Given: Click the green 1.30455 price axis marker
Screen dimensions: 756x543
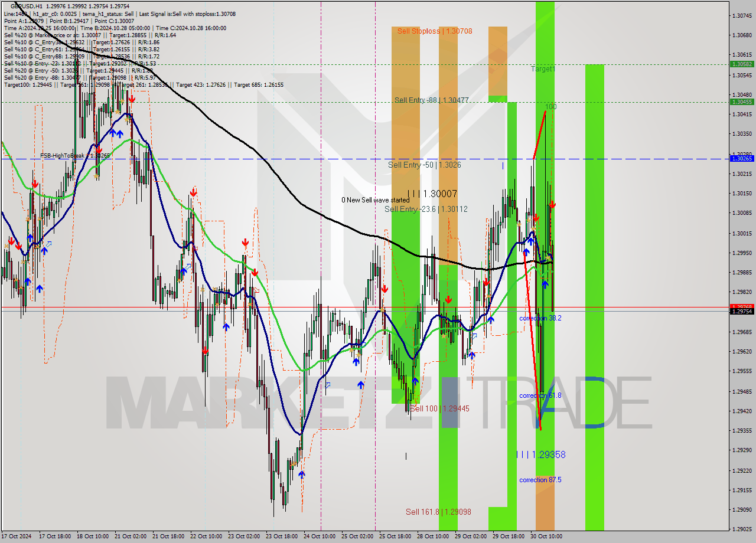Looking at the screenshot, I should tap(742, 102).
